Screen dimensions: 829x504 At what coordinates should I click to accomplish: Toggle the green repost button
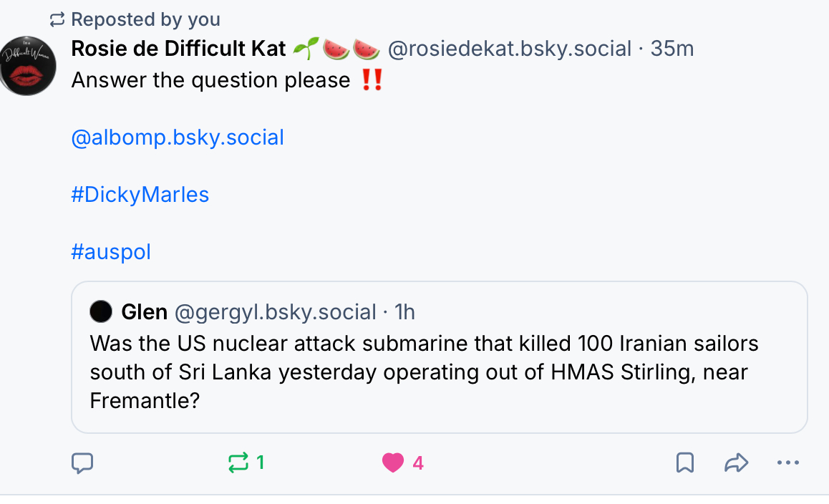click(x=239, y=463)
